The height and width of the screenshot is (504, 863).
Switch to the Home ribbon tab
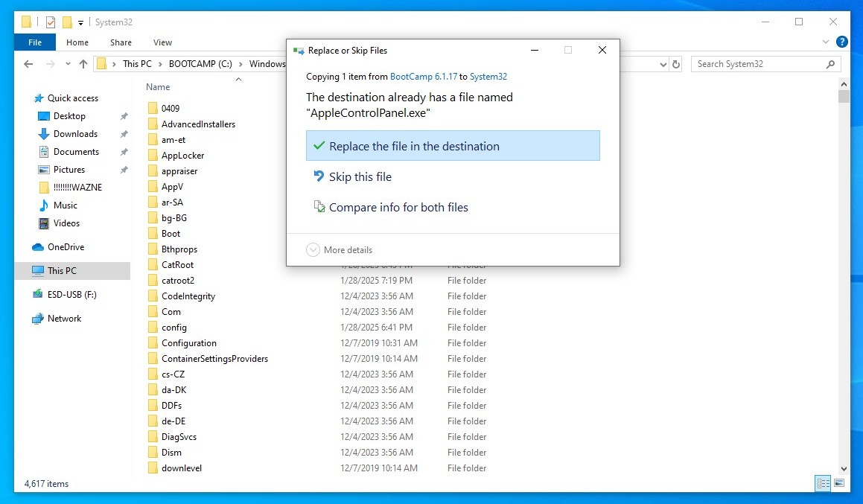[x=77, y=42]
